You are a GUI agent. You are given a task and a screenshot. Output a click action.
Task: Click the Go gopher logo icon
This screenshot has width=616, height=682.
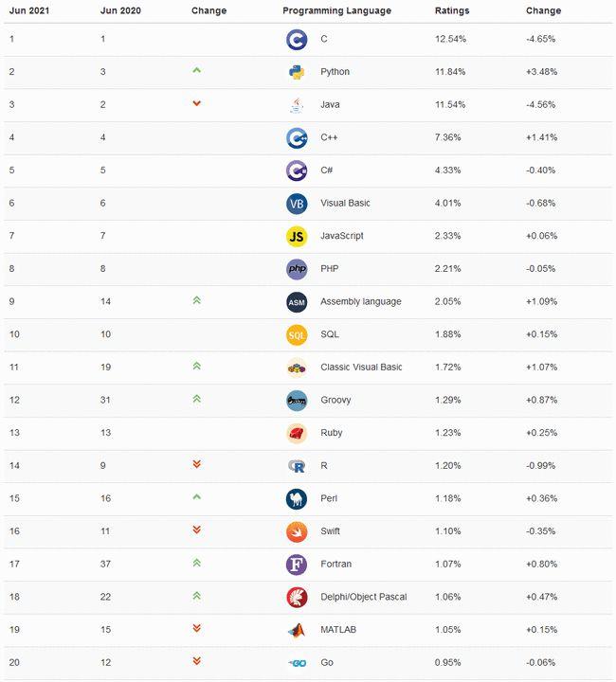tap(297, 663)
